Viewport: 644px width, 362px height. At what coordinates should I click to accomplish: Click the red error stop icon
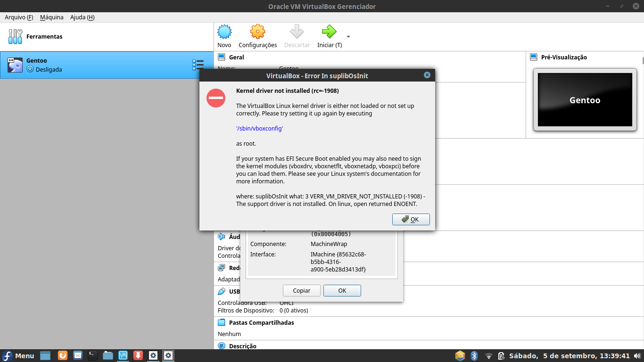point(216,98)
